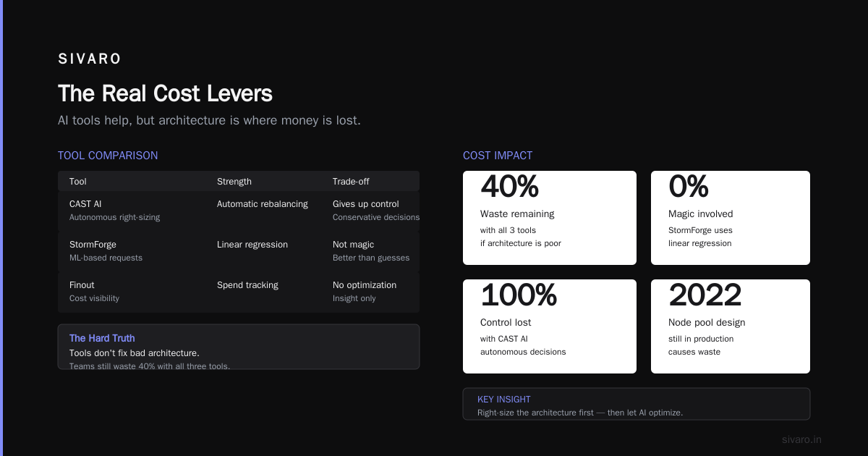This screenshot has height=456, width=868.
Task: Click the 'Trade-off' column header
Action: (x=351, y=182)
